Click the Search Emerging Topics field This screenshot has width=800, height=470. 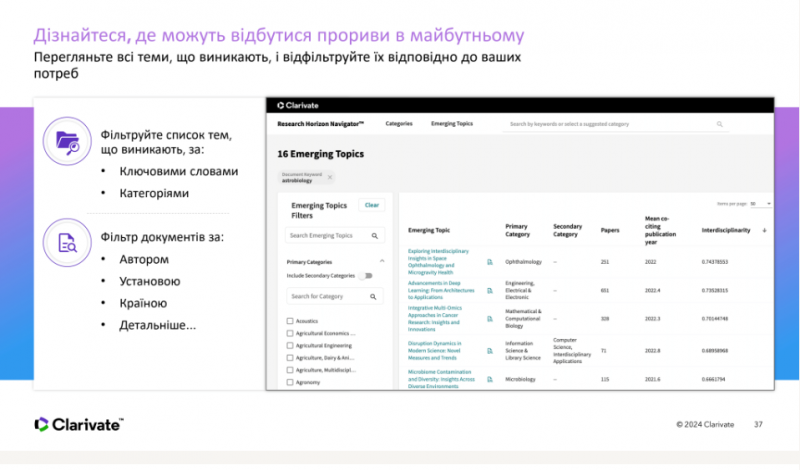[x=334, y=235]
